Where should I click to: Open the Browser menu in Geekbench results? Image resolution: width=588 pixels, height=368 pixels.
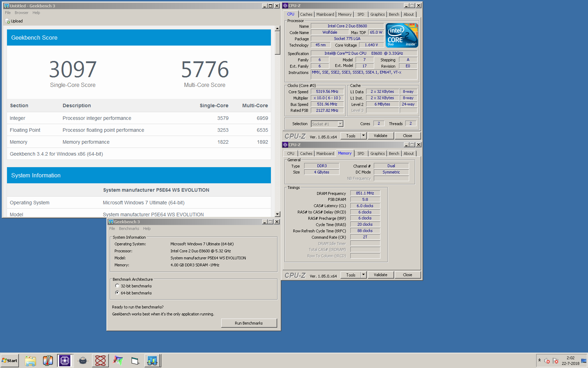click(21, 13)
